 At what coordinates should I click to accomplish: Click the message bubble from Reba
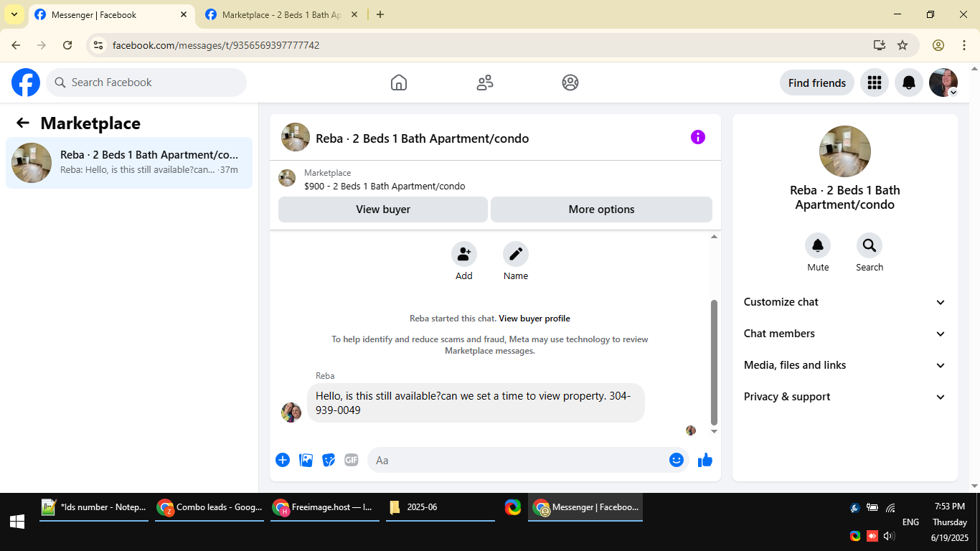coord(476,403)
